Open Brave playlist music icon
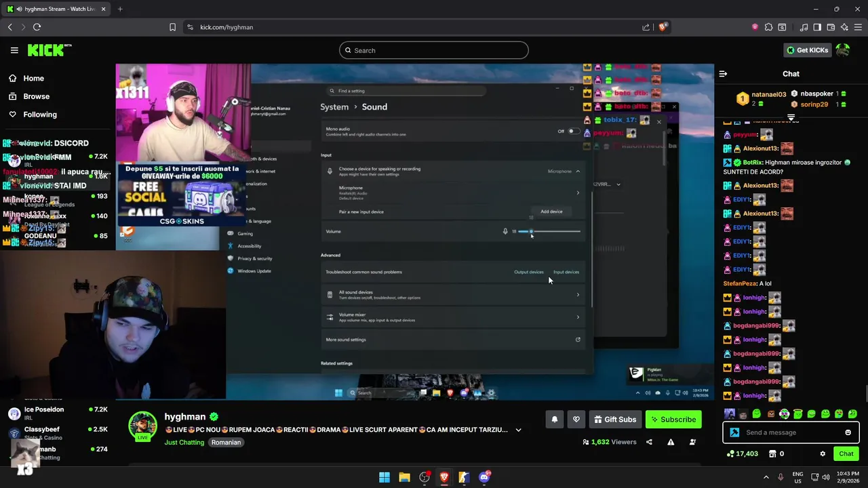 click(x=804, y=27)
